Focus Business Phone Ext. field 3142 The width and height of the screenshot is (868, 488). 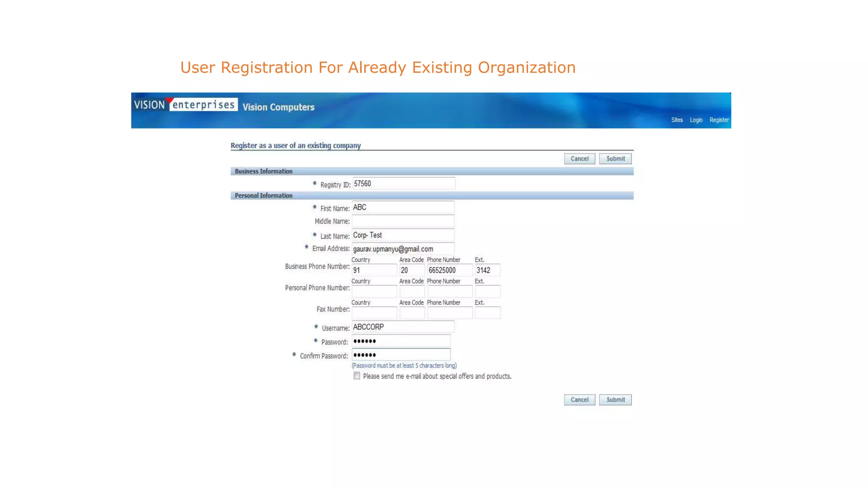click(x=488, y=270)
